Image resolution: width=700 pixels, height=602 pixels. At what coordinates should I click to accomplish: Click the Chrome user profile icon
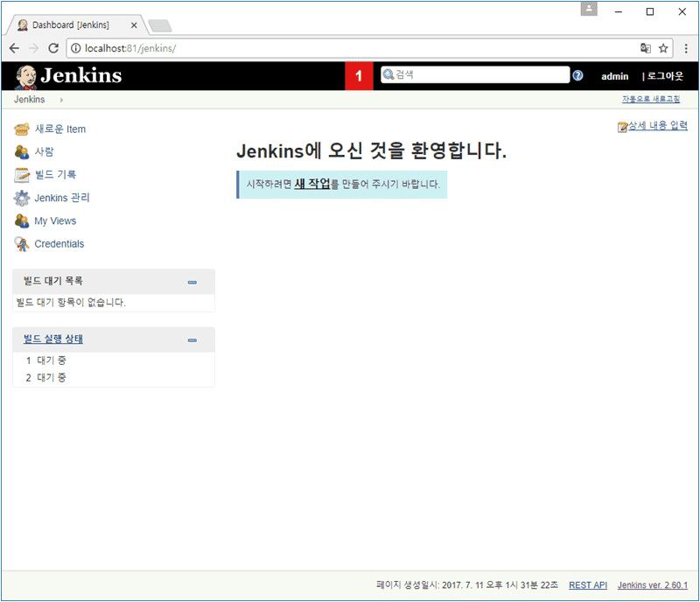click(589, 9)
